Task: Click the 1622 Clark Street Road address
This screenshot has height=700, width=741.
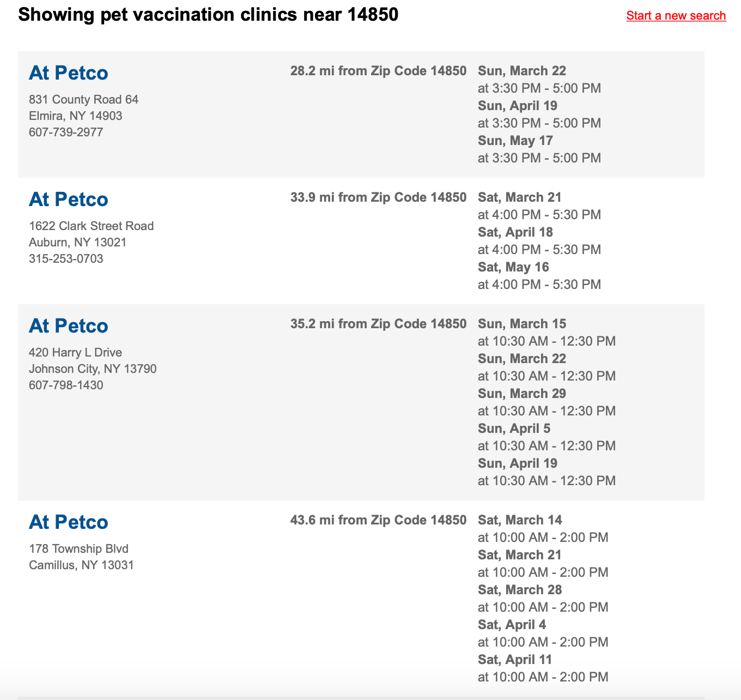Action: click(92, 226)
